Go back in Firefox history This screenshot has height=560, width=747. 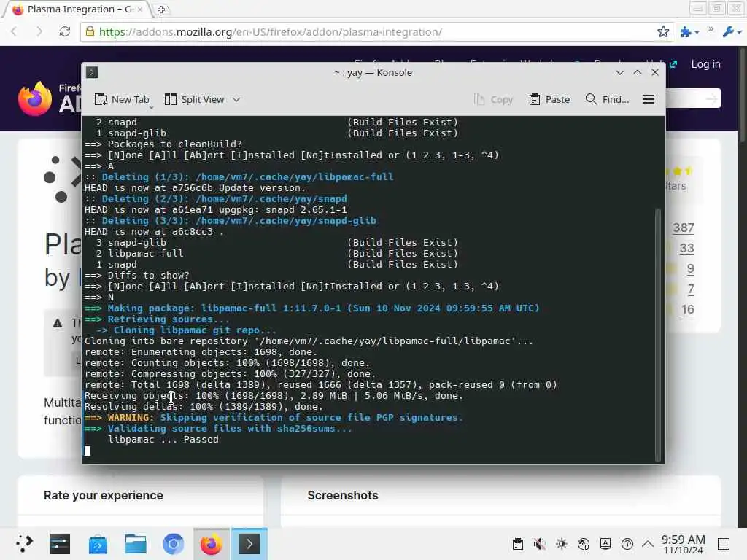pos(14,32)
